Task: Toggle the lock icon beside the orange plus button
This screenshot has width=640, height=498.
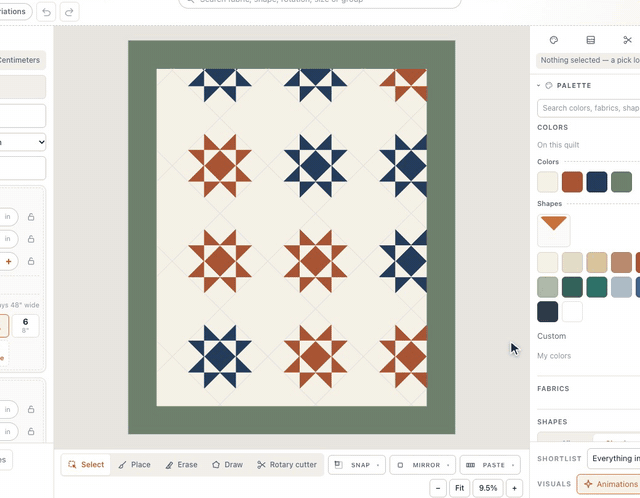Action: tap(31, 261)
